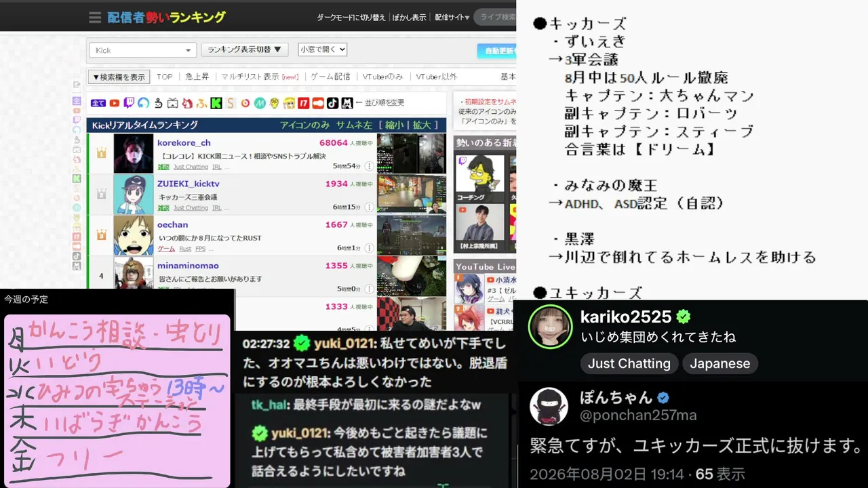
Task: Toggle ぼかし表示 blur display
Action: pos(410,18)
